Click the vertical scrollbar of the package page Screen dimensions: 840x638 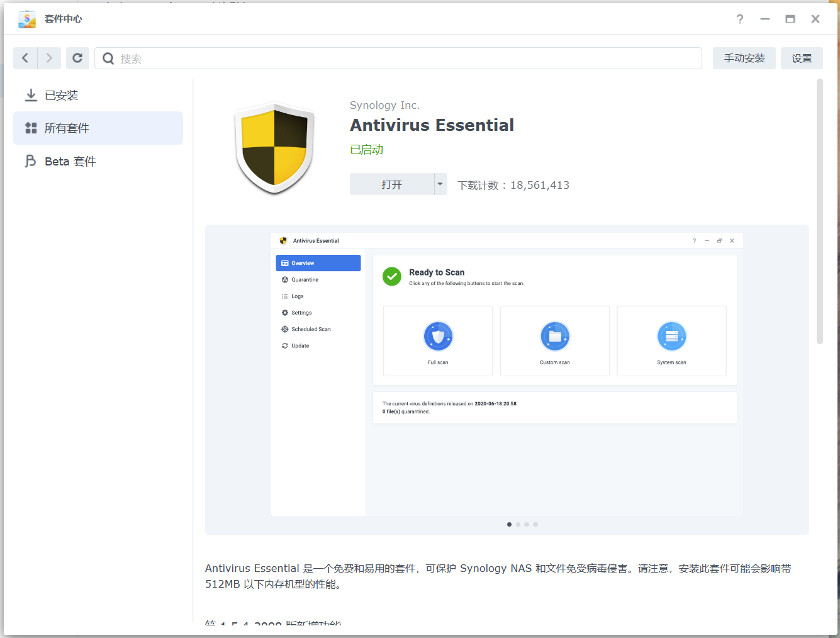tap(819, 211)
